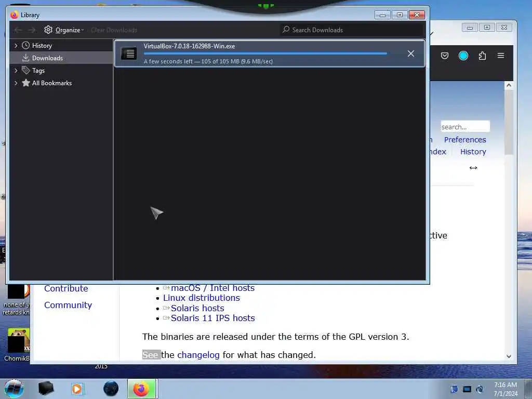
Task: Minimize the Library window
Action: (x=382, y=15)
